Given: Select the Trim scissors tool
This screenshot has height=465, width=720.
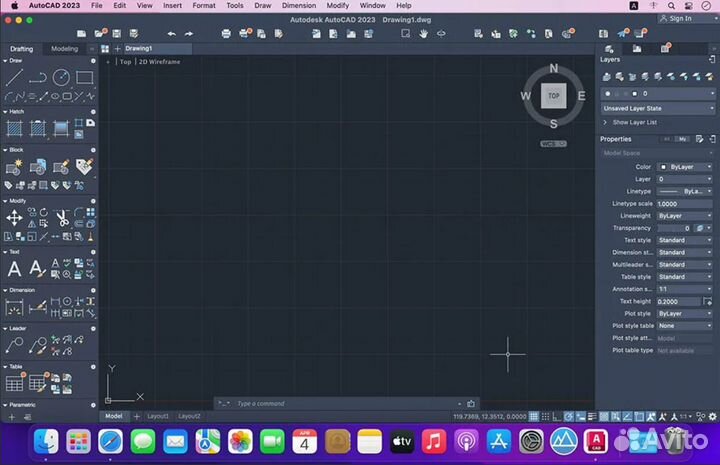Looking at the screenshot, I should [62, 218].
